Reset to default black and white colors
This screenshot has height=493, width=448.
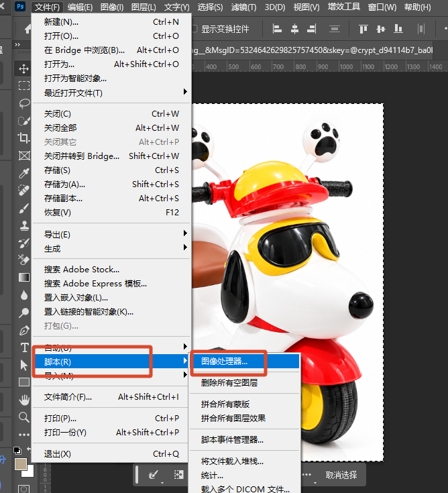17,451
